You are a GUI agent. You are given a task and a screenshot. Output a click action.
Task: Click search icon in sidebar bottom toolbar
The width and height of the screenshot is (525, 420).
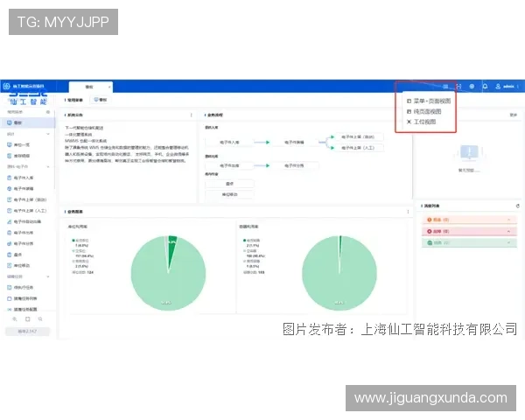[x=40, y=319]
